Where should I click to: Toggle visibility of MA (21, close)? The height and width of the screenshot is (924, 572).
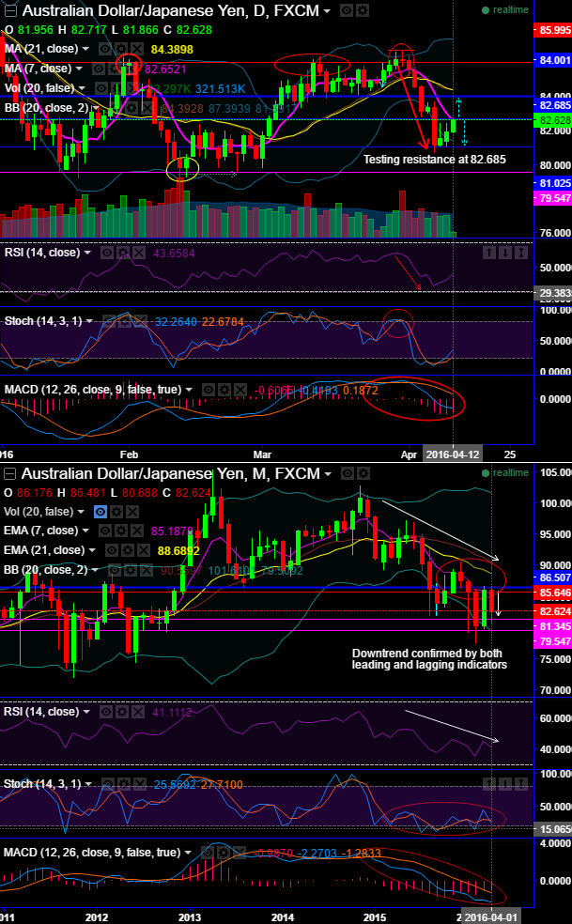[x=105, y=49]
